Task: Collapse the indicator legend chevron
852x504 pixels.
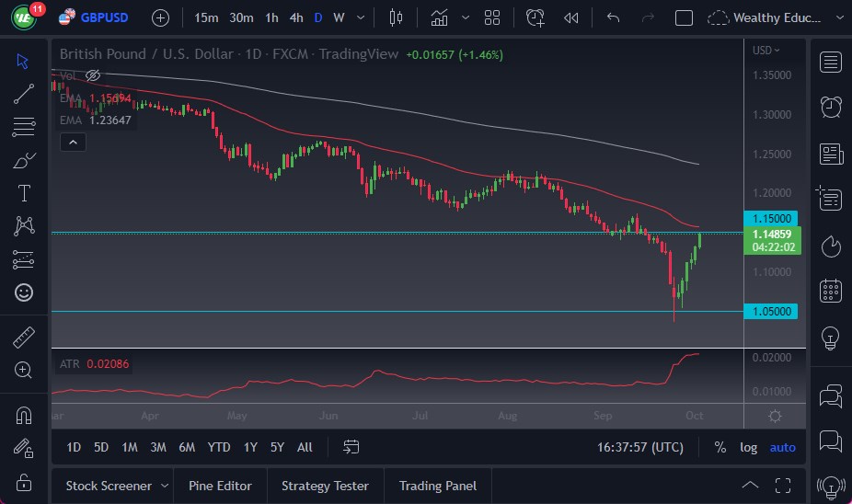Action: 73,142
